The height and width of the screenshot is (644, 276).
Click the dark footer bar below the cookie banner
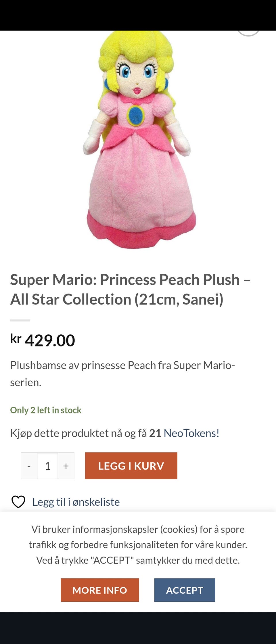pyautogui.click(x=138, y=628)
